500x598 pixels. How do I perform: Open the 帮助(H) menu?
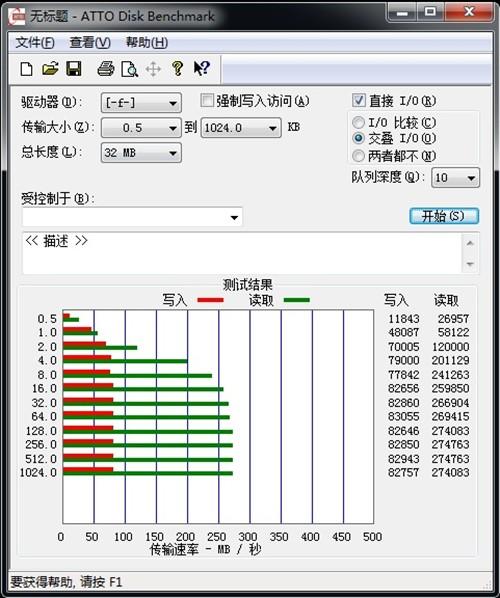(x=147, y=42)
